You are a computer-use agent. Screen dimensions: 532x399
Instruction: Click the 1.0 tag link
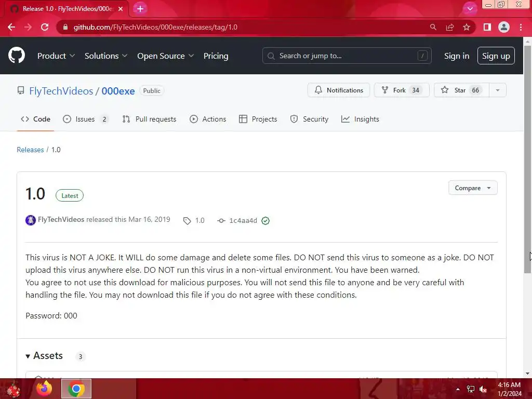click(194, 220)
